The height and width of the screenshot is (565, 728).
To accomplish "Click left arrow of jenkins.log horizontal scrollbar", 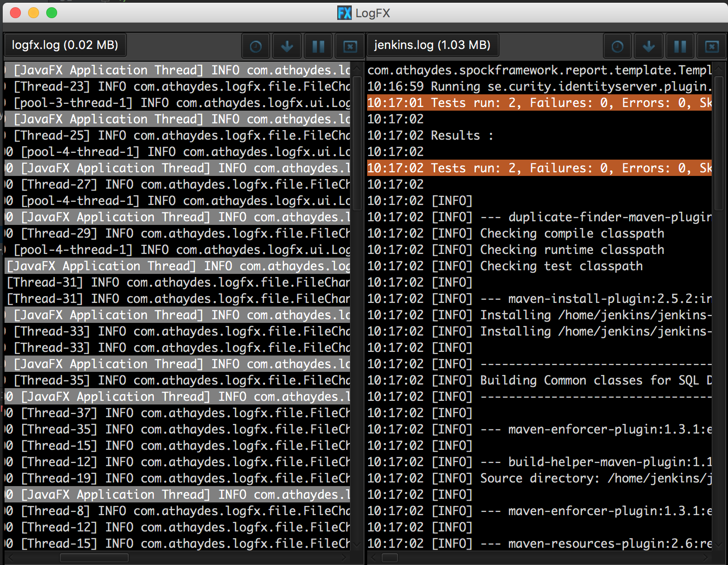I will click(374, 557).
